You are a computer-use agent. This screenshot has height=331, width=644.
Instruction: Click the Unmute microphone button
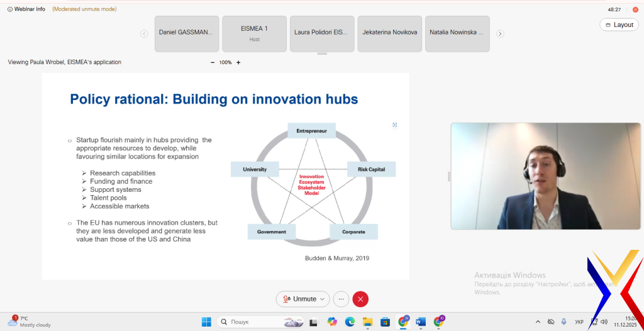(x=299, y=299)
